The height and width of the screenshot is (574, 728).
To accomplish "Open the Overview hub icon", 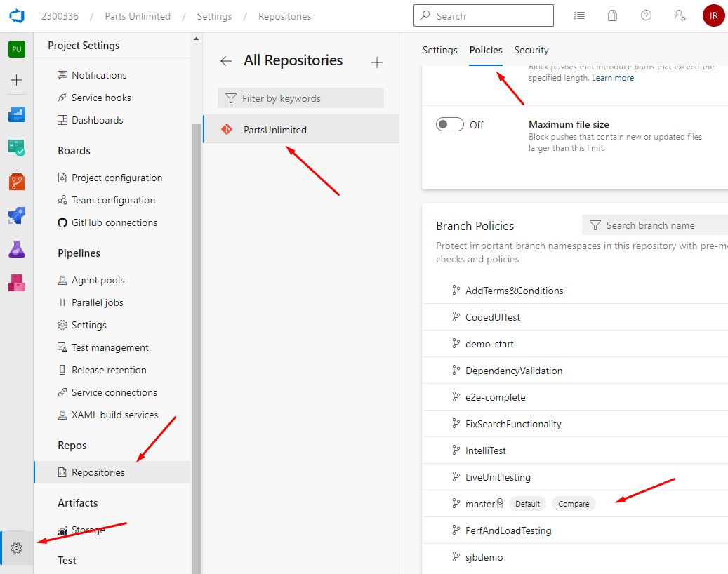I will [x=17, y=114].
